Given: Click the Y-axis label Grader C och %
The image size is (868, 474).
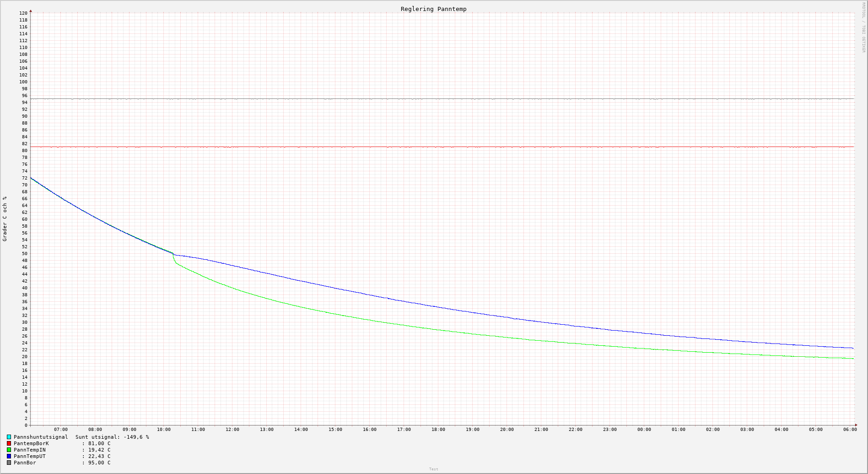Looking at the screenshot, I should (x=5, y=219).
